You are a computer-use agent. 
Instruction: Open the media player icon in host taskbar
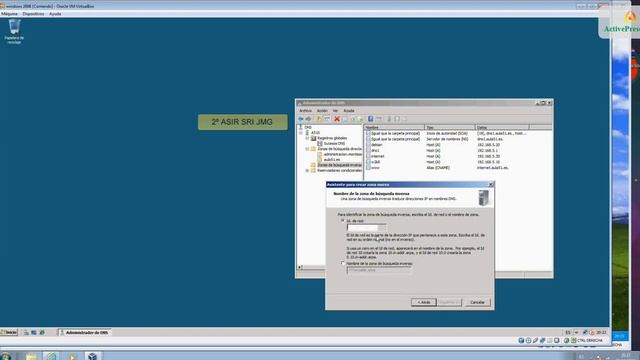(x=72, y=356)
